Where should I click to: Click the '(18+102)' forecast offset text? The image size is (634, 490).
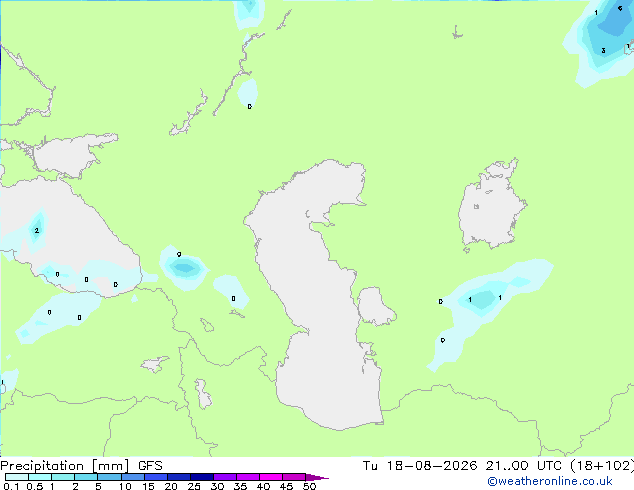(601, 466)
